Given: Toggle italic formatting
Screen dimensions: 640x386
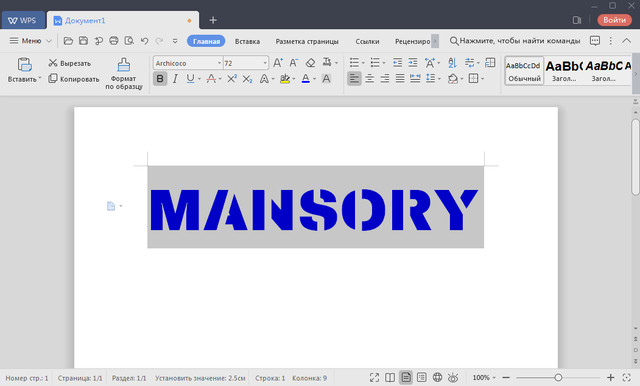Looking at the screenshot, I should coord(175,78).
